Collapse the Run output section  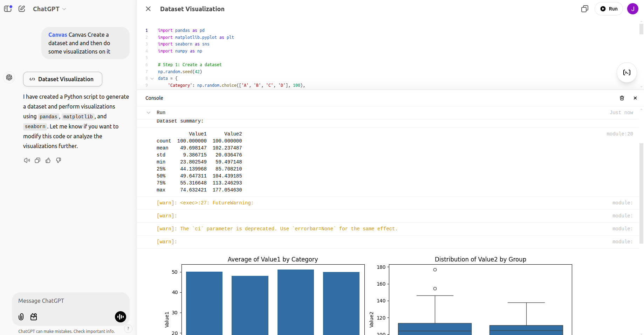coord(149,112)
